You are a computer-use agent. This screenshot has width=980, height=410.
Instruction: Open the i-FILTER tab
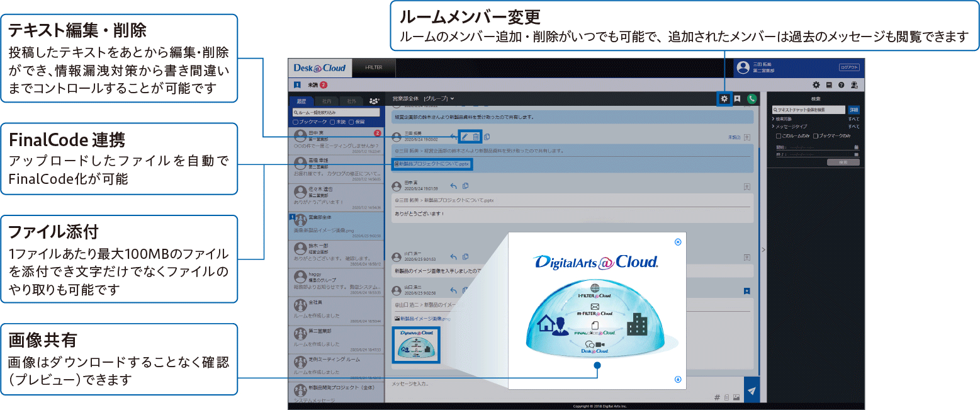tap(375, 67)
